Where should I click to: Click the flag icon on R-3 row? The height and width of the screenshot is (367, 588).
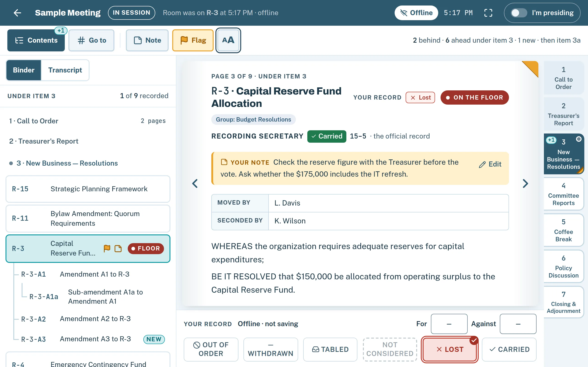[107, 249]
